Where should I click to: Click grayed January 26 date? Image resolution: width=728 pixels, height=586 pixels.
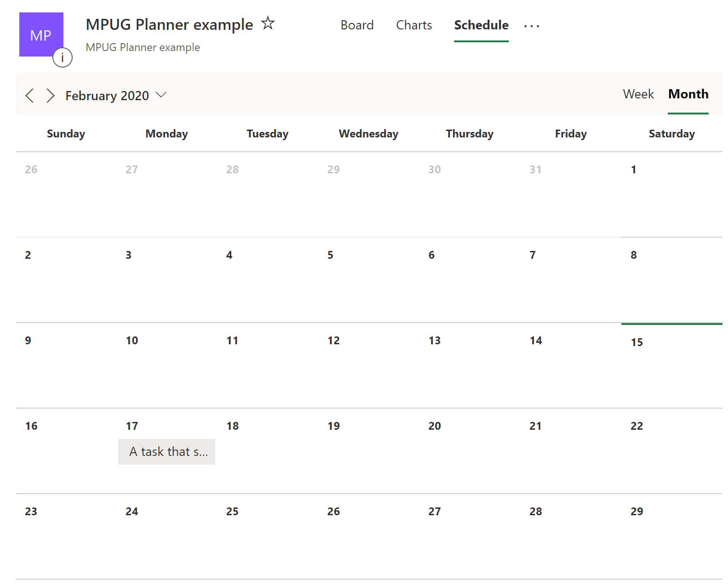click(x=31, y=170)
